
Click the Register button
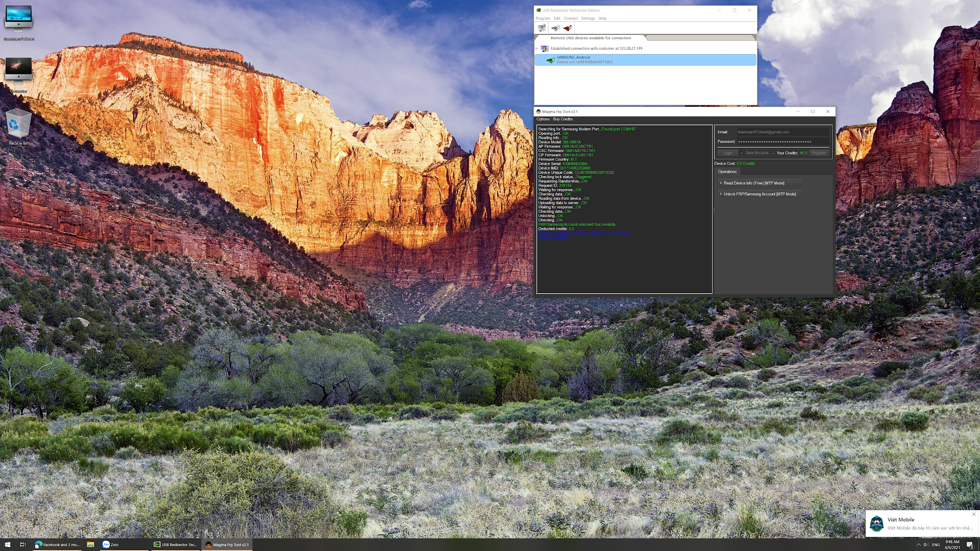click(819, 153)
